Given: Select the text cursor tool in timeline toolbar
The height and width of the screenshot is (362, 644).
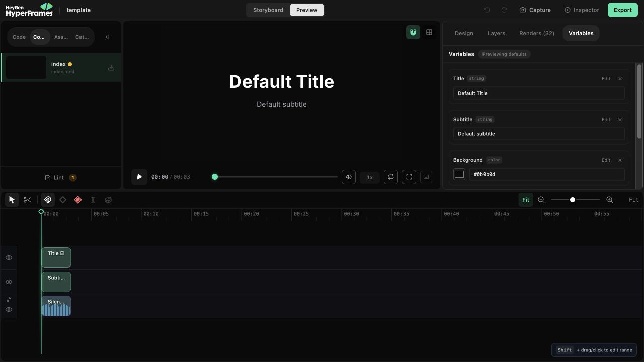Looking at the screenshot, I should pyautogui.click(x=93, y=200).
